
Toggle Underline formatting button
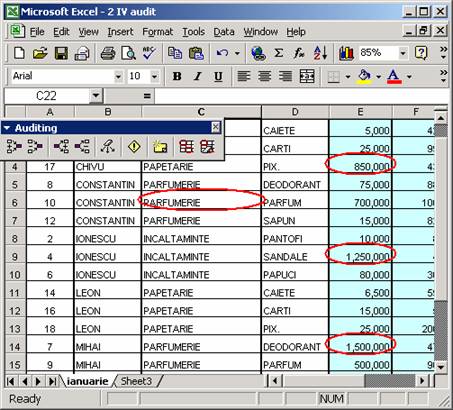(218, 77)
